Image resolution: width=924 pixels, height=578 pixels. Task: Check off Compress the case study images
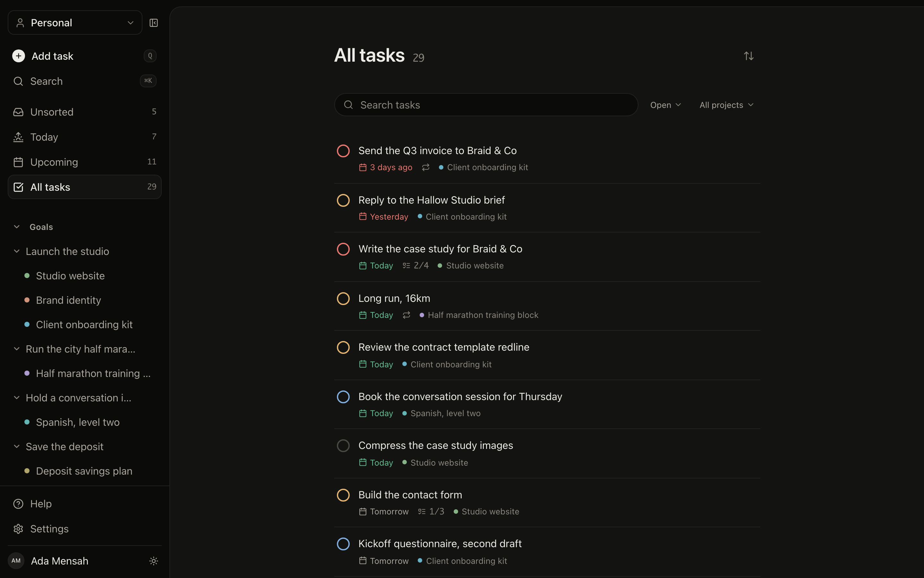343,446
